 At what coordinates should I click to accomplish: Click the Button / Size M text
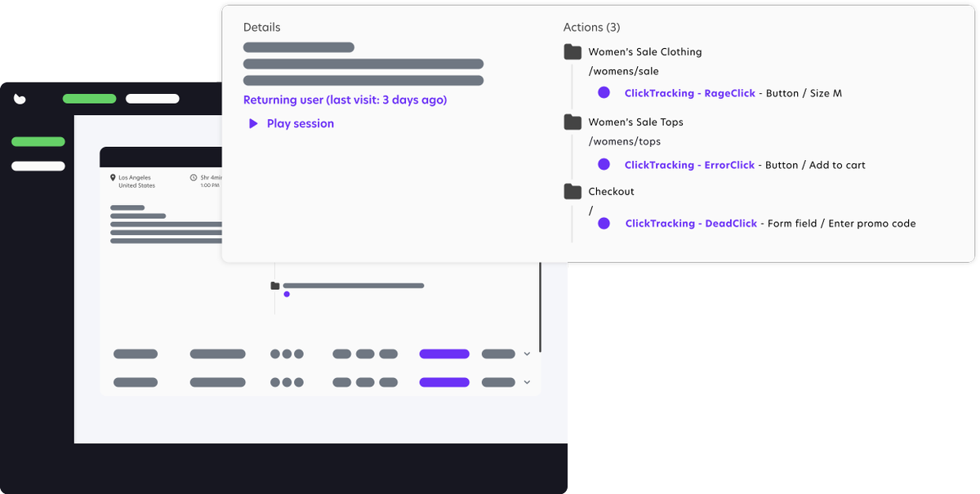point(804,93)
